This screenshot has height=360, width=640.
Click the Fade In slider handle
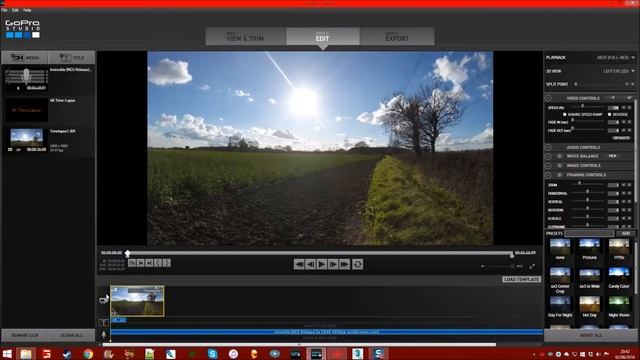(x=573, y=121)
